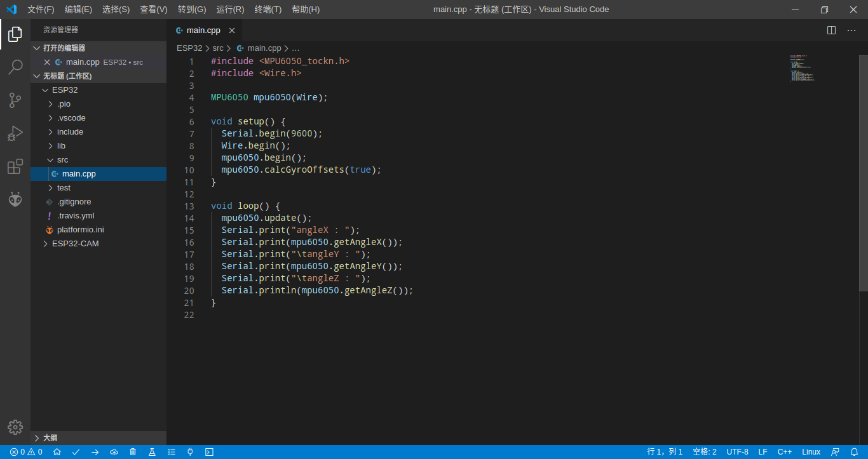Image resolution: width=868 pixels, height=459 pixels.
Task: Click the cursor position line and column indicator
Action: [x=665, y=452]
